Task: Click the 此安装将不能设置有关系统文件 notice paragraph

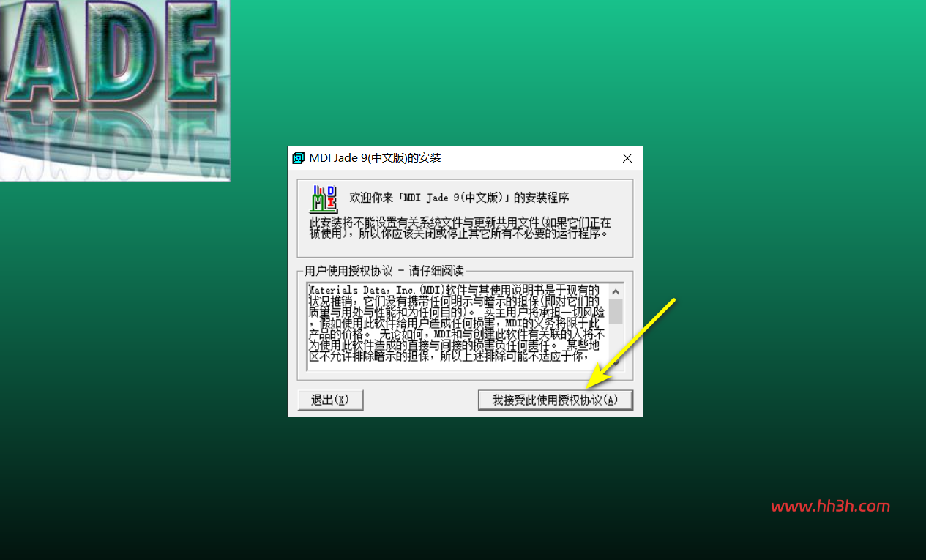Action: tap(460, 228)
